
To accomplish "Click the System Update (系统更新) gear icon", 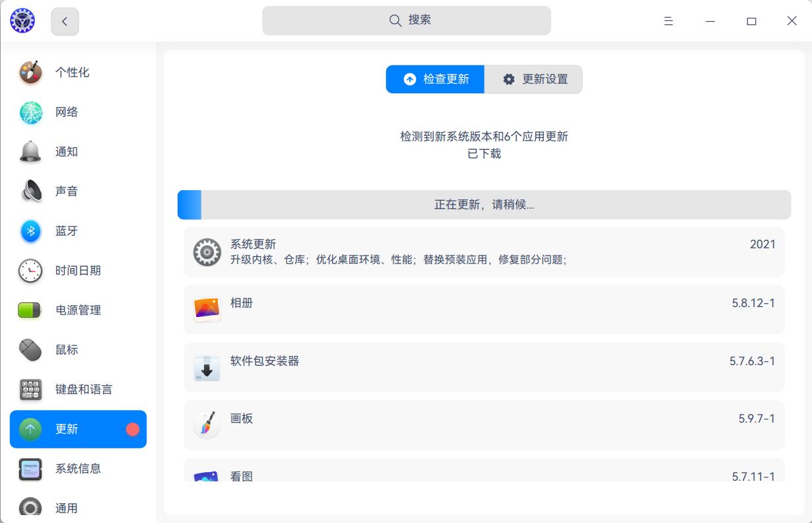I will tap(207, 252).
